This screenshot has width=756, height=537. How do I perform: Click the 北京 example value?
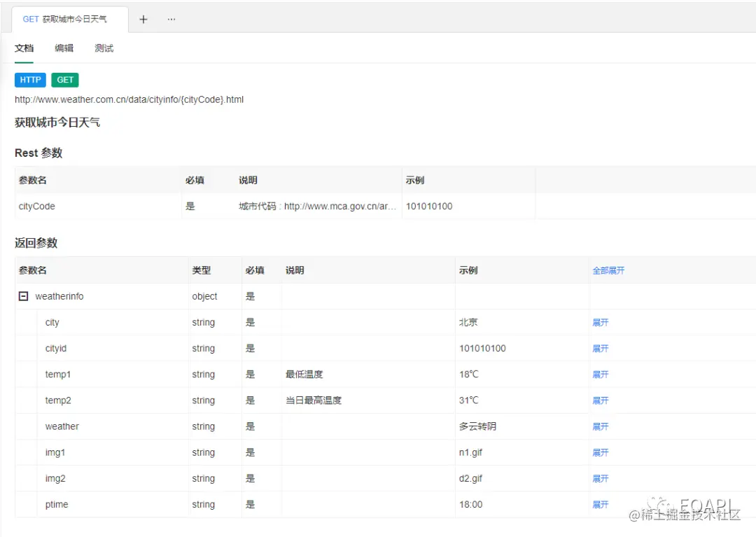point(468,323)
